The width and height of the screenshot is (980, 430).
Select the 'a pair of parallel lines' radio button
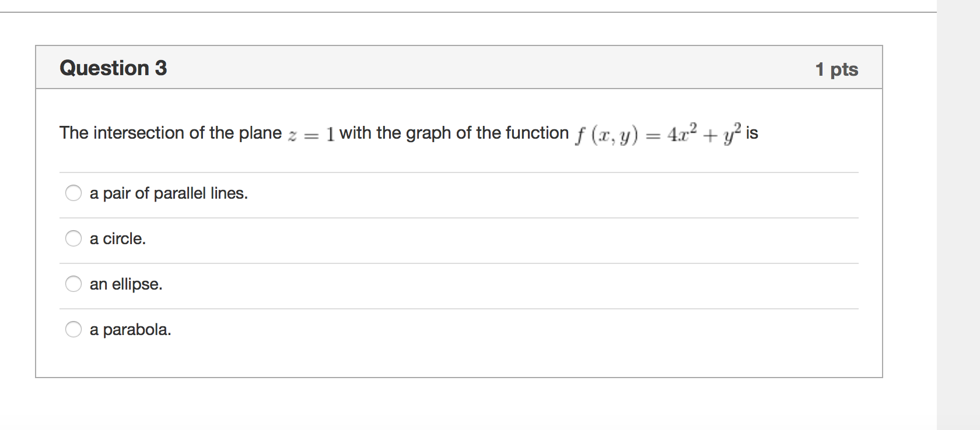(73, 193)
